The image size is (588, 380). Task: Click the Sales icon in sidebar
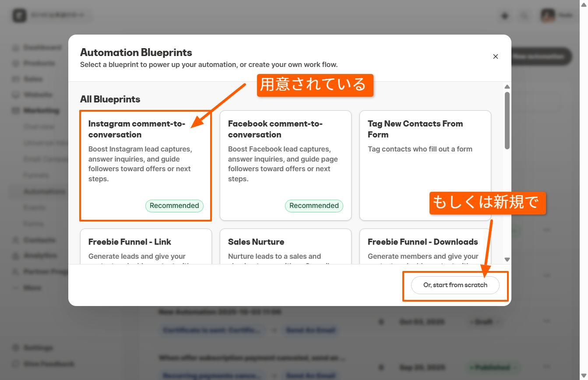pos(16,79)
